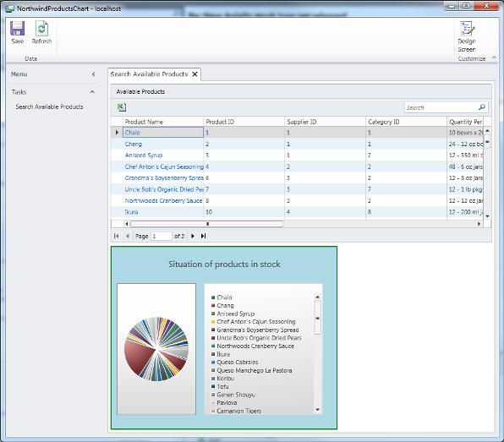Open the Aniseed Syrup product link

pyautogui.click(x=144, y=156)
